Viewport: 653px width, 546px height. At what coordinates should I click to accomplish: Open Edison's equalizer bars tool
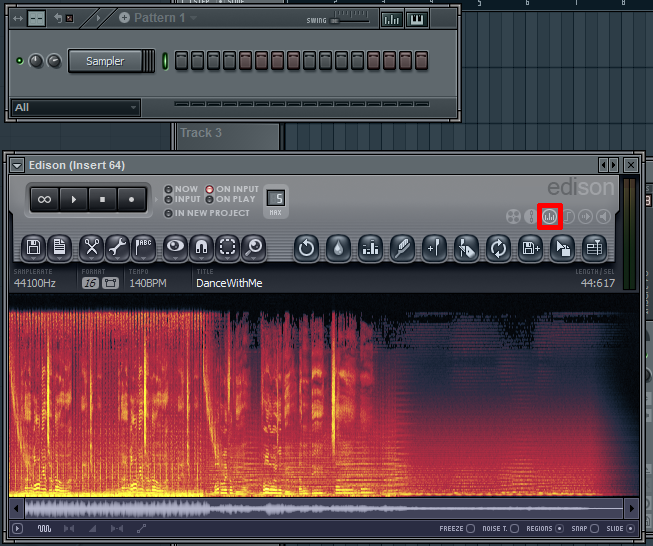[371, 249]
